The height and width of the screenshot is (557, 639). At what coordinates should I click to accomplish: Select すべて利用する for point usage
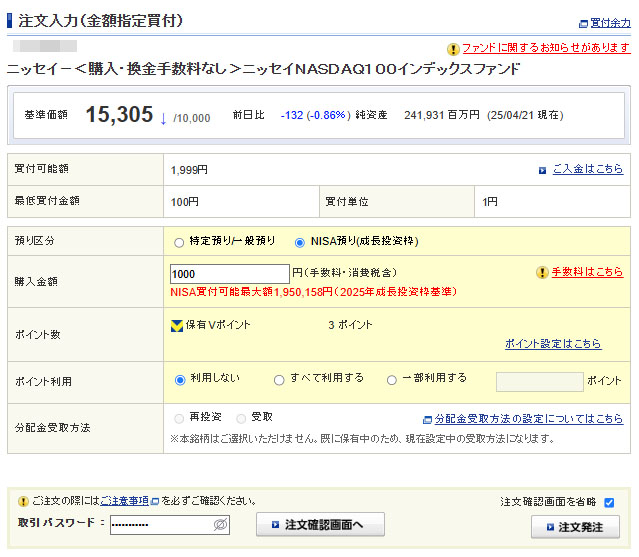pyautogui.click(x=279, y=380)
